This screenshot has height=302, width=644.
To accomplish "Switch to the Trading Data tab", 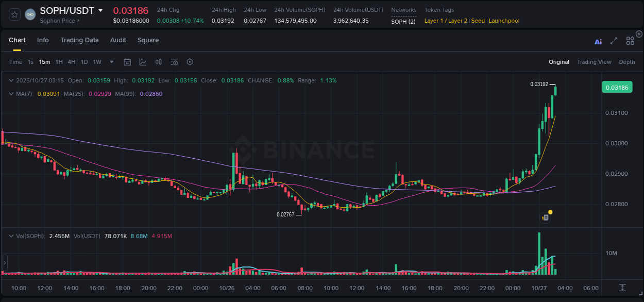I will pyautogui.click(x=79, y=40).
